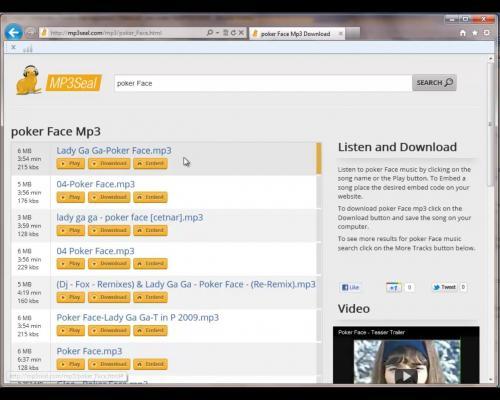Download the 6:37 min Poker Face.mp3
The image size is (500, 400).
pos(109,364)
